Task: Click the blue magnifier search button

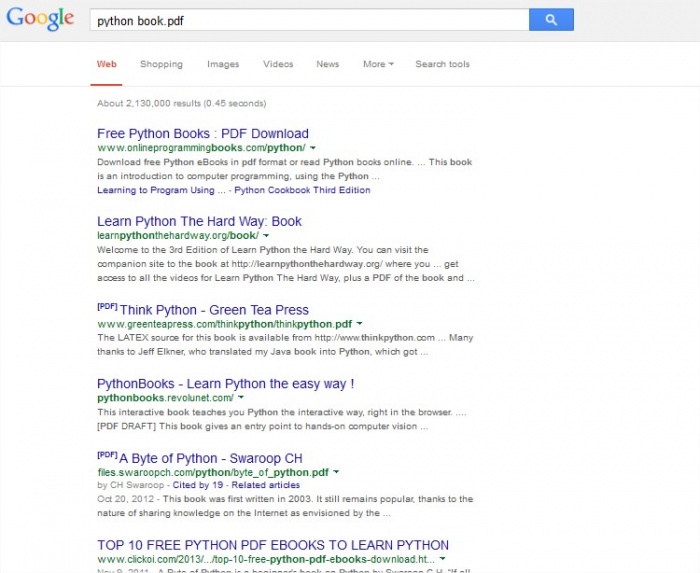Action: pos(551,20)
